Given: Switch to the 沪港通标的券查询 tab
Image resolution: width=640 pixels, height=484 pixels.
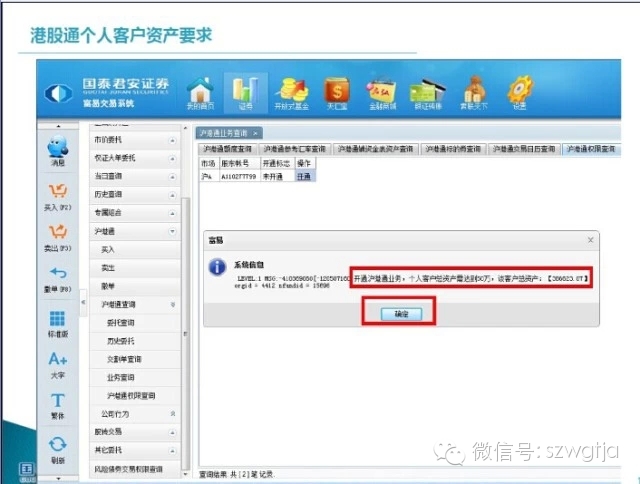Looking at the screenshot, I should [453, 149].
